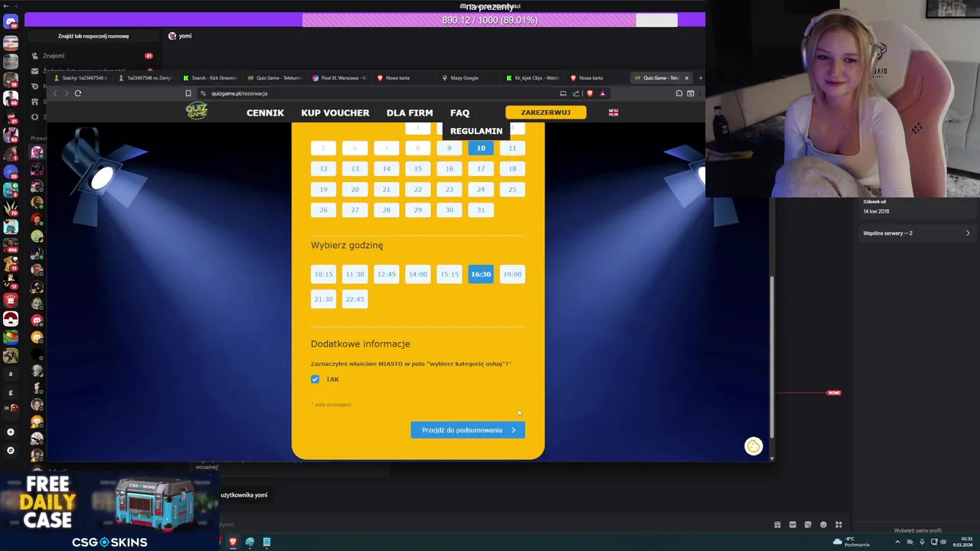Pick calendar day 14
The height and width of the screenshot is (551, 980).
pyautogui.click(x=386, y=169)
